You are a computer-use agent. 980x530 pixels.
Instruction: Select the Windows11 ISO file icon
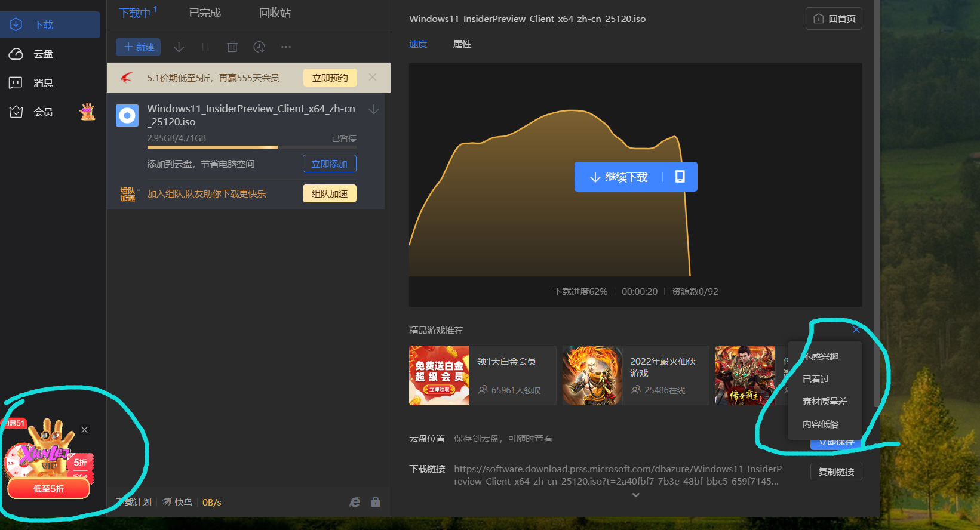click(127, 116)
